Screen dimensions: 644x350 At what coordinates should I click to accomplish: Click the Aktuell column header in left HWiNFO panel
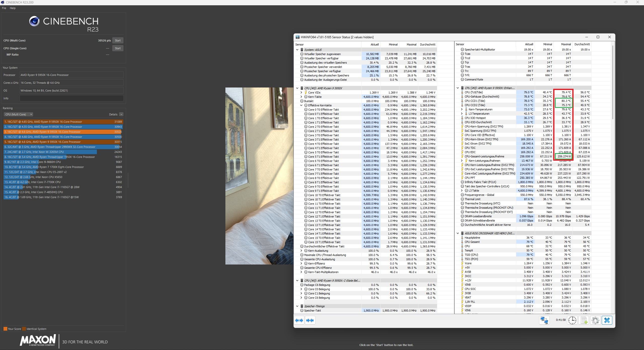(x=371, y=45)
